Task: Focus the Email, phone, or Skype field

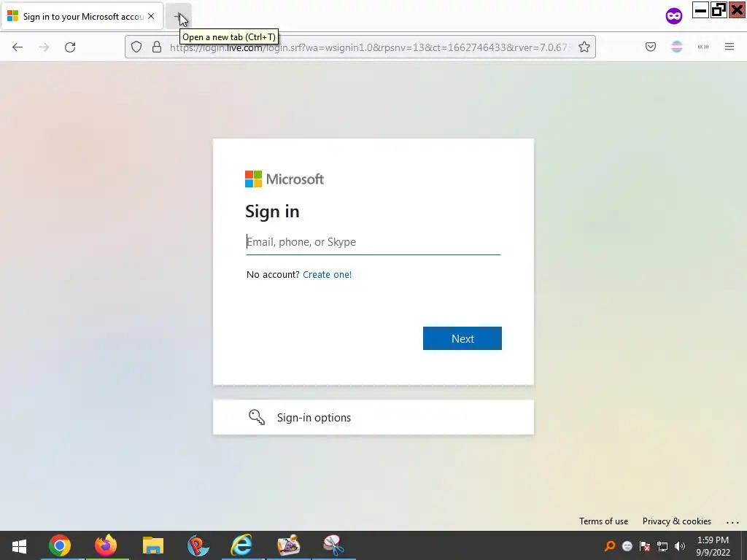Action: pos(373,242)
